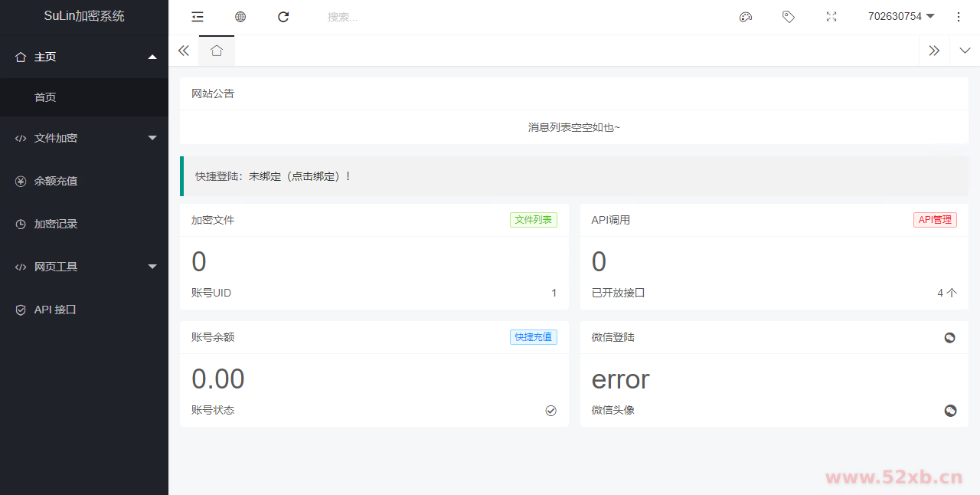The height and width of the screenshot is (495, 980).
Task: Expand the 网页工具 sidebar menu
Action: [84, 267]
